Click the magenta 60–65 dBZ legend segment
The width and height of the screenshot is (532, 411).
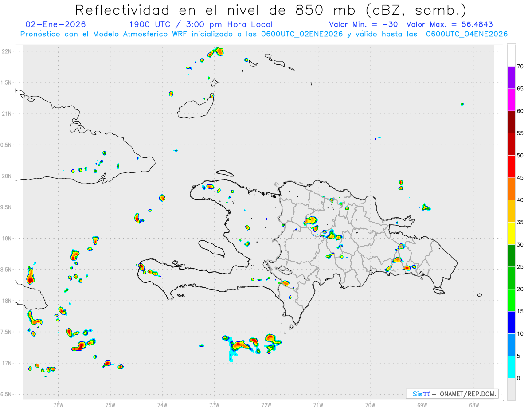pos(511,99)
